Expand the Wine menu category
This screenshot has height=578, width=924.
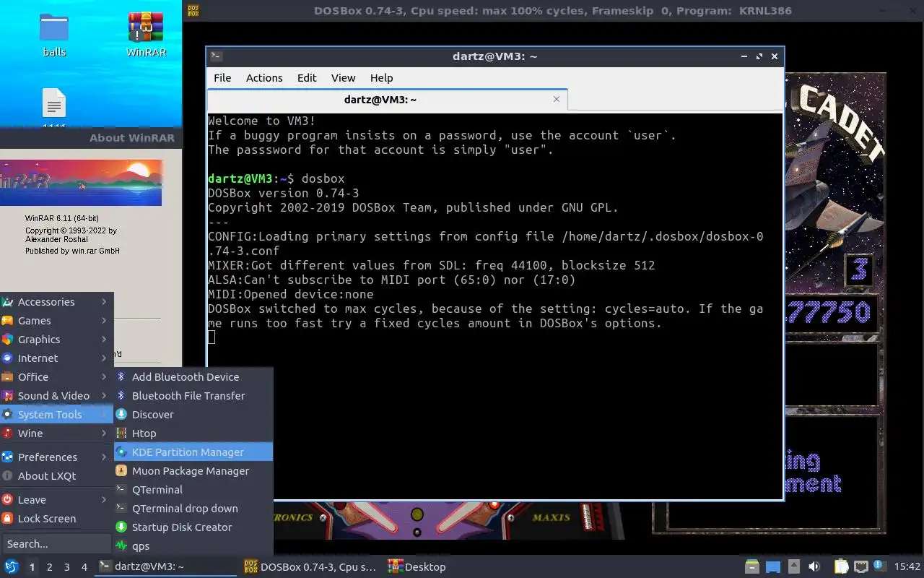point(56,433)
